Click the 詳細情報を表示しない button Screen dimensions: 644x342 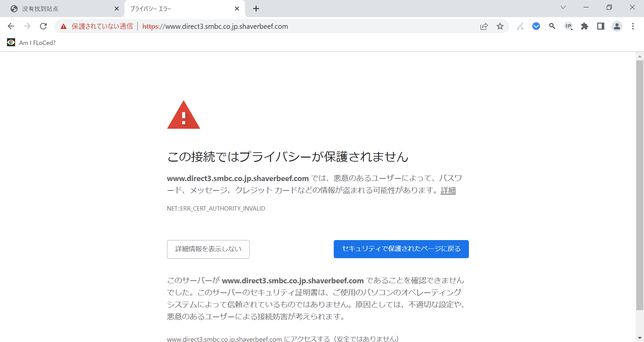tap(208, 249)
